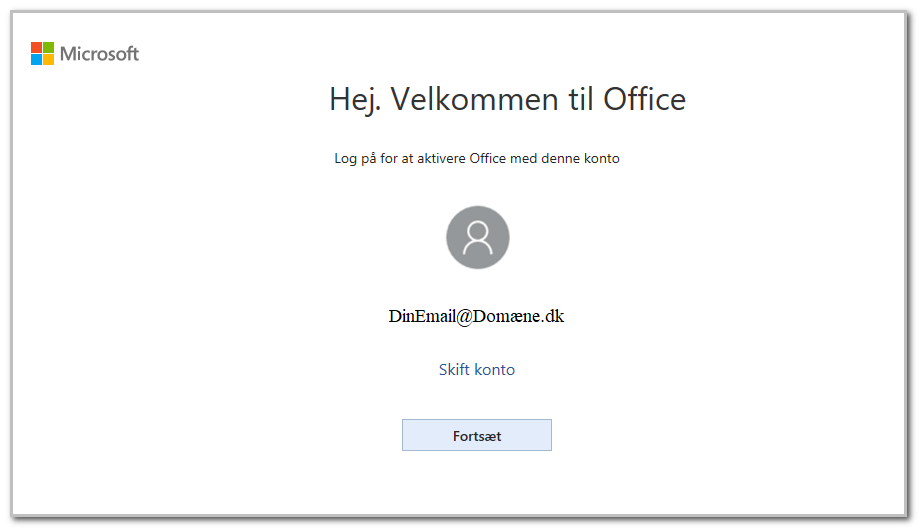Click the green square in Microsoft logo
Viewport: 918px width, 528px height.
[49, 47]
